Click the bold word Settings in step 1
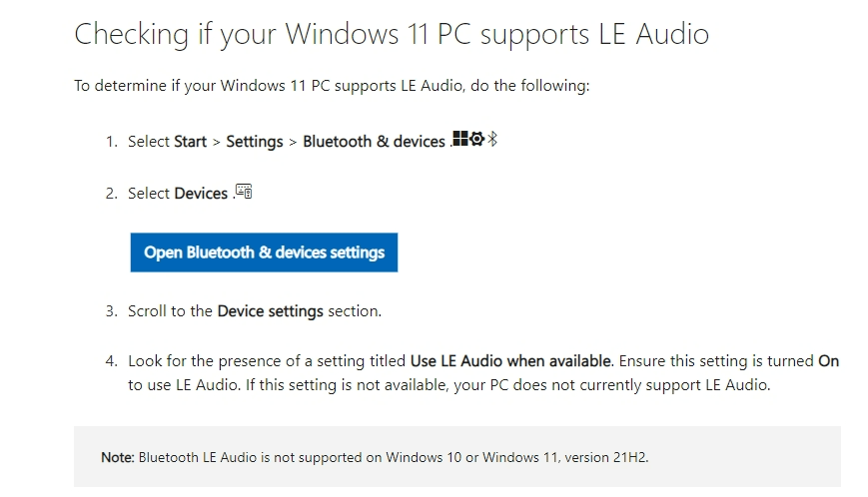The image size is (868, 497). (254, 142)
